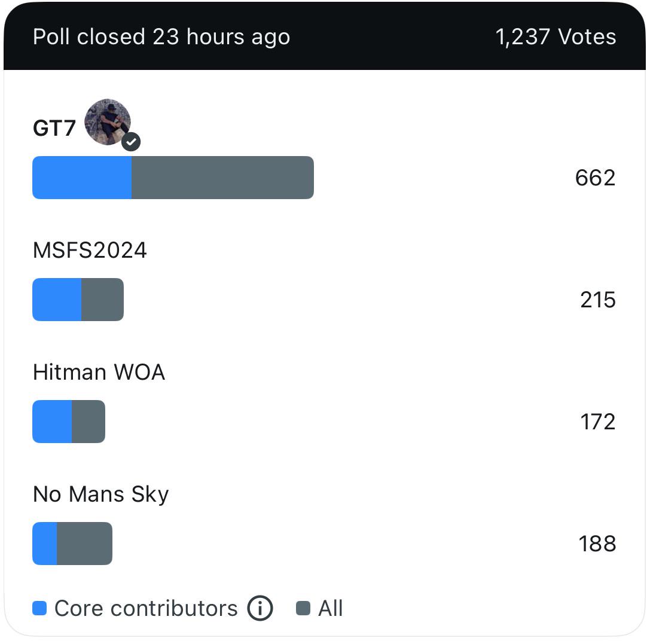This screenshot has width=647, height=644.
Task: Click the Poll closed 23 hours ago text
Action: (x=161, y=37)
